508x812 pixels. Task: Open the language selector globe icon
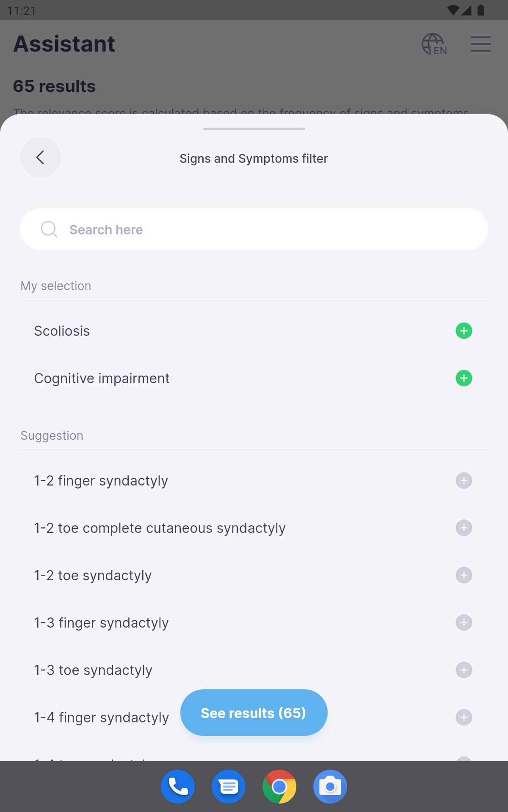point(433,44)
